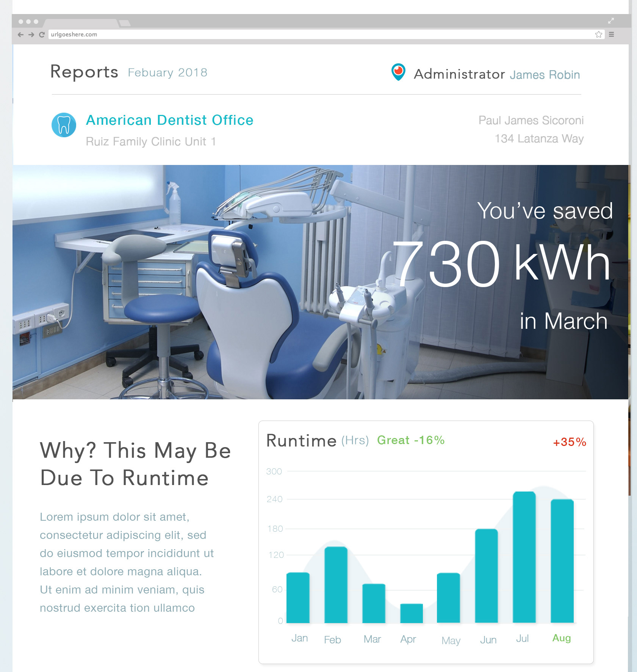The width and height of the screenshot is (637, 672).
Task: Open James Robin administrator profile
Action: [x=545, y=75]
